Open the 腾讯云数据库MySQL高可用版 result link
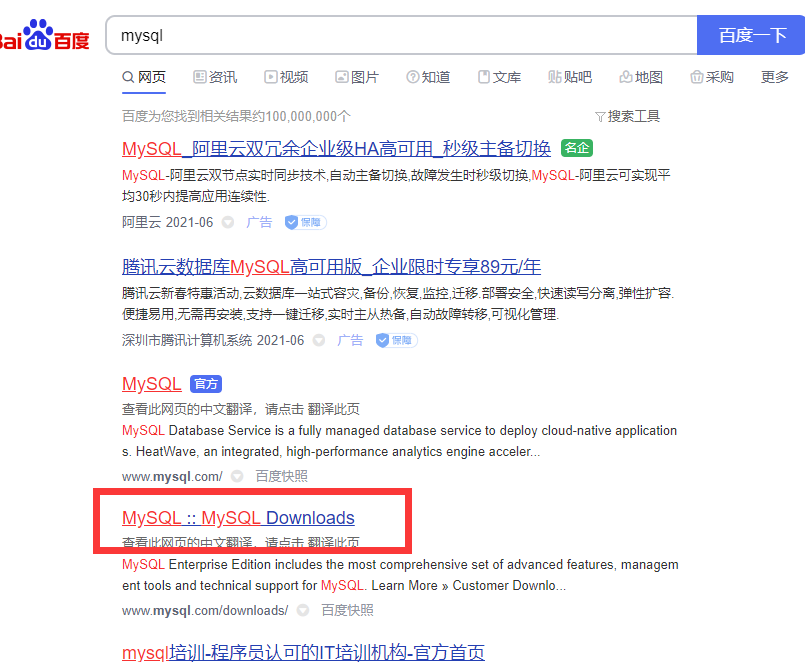This screenshot has height=662, width=805. 331,267
